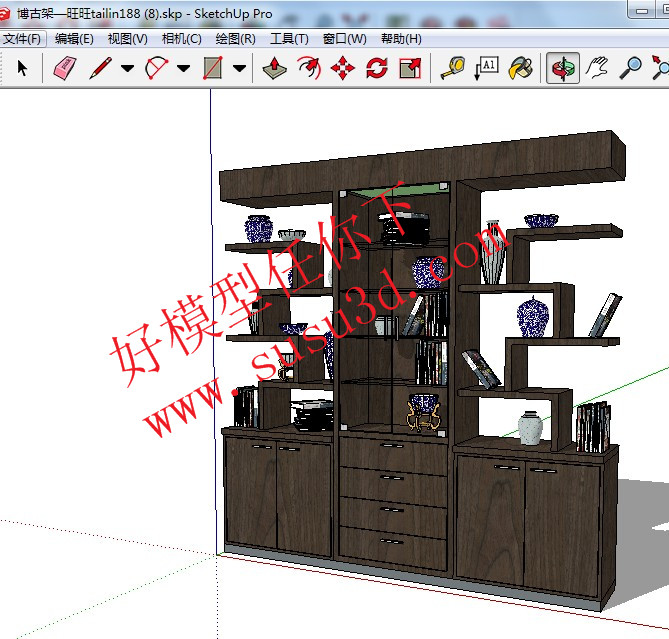Click the SketchUp application icon in title bar
Image resolution: width=669 pixels, height=639 pixels.
coord(4,14)
